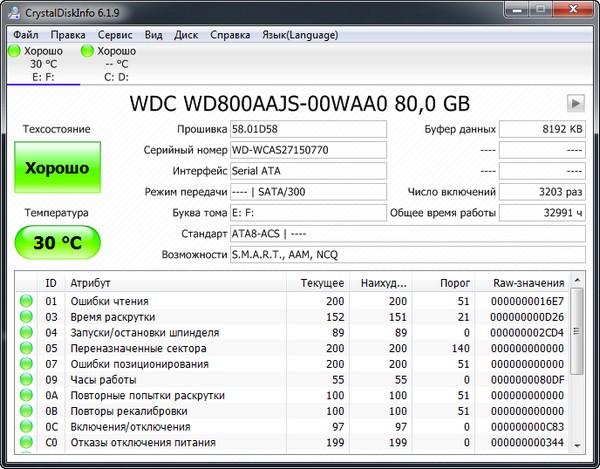Click status circle for attribute C0 power-off retracts
This screenshot has width=600, height=469.
(x=26, y=443)
